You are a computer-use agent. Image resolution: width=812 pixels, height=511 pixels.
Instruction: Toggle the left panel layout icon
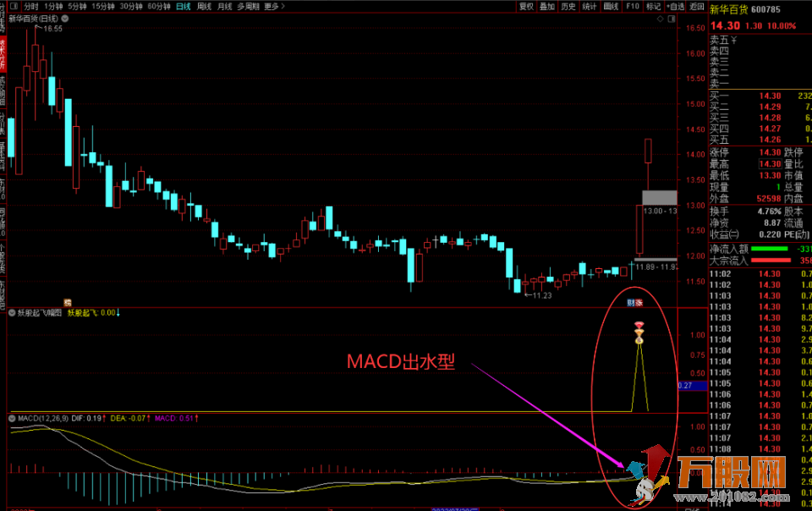14,6
